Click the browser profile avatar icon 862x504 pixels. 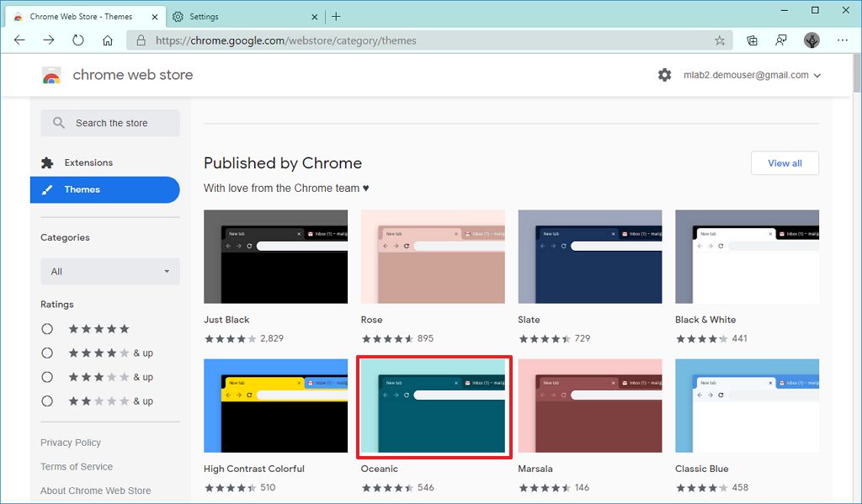811,40
